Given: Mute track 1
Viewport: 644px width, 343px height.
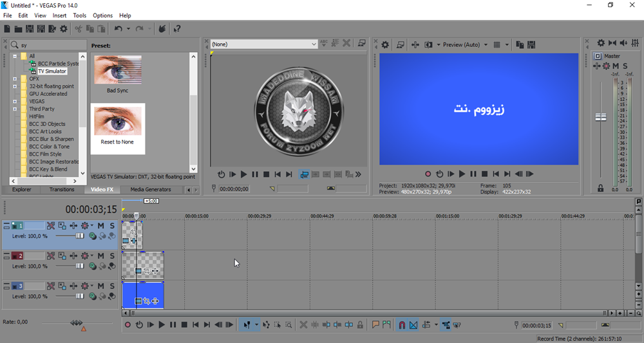Looking at the screenshot, I should coord(100,226).
